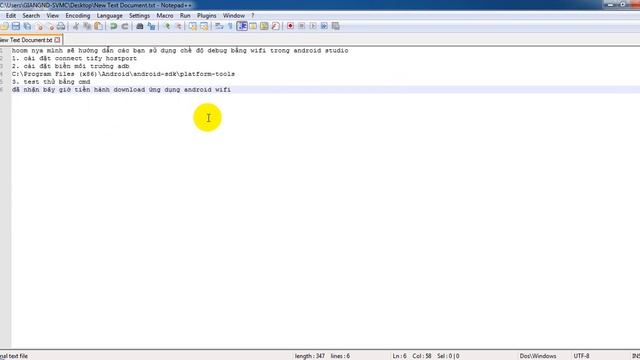
Task: Click the Open file toolbar icon
Action: (4, 26)
